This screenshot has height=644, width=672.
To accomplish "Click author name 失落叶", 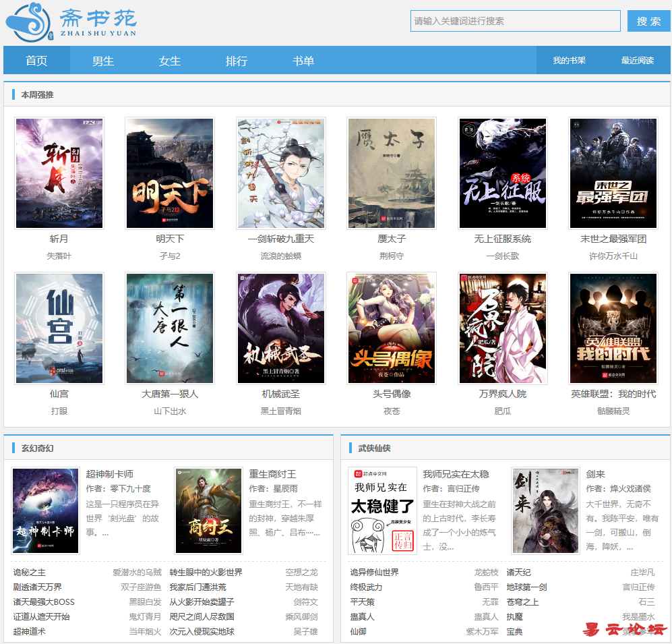I will [x=59, y=256].
